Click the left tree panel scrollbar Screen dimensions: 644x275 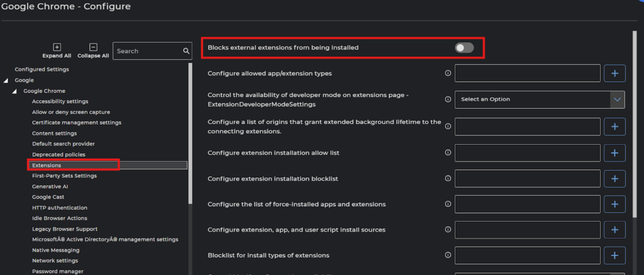191,132
